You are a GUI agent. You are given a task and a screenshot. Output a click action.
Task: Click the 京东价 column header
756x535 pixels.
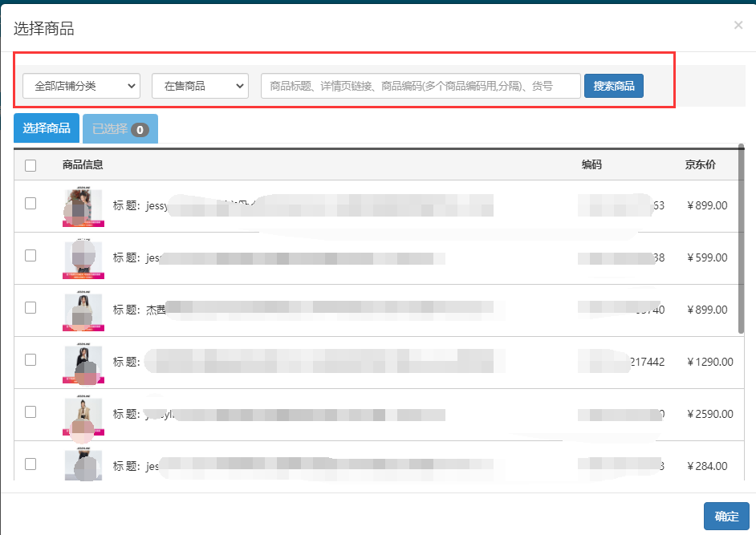(x=700, y=165)
